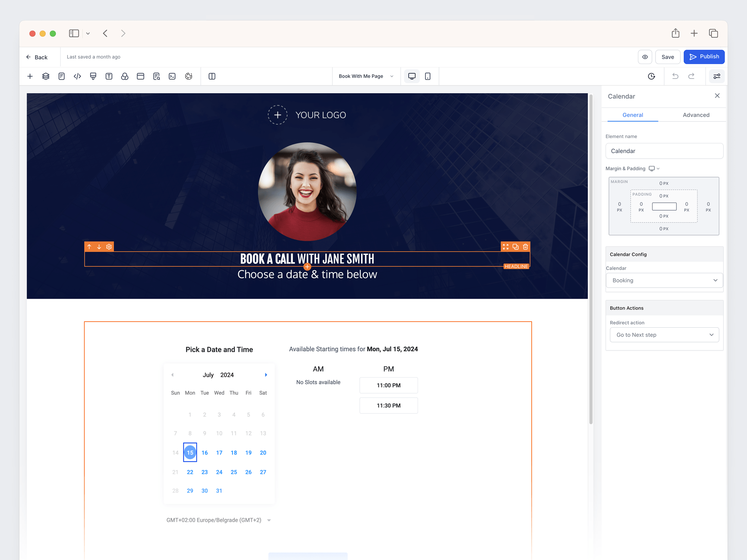Open the pages document icon
The height and width of the screenshot is (560, 747).
pyautogui.click(x=61, y=76)
